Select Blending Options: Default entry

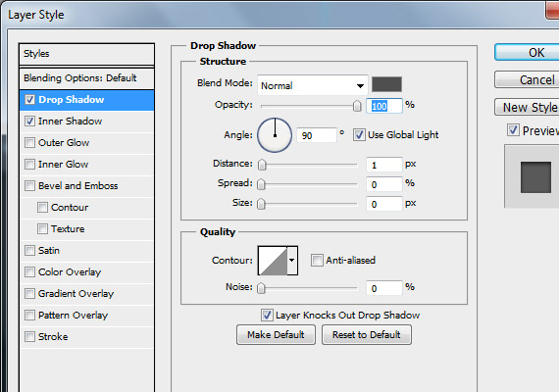(87, 78)
